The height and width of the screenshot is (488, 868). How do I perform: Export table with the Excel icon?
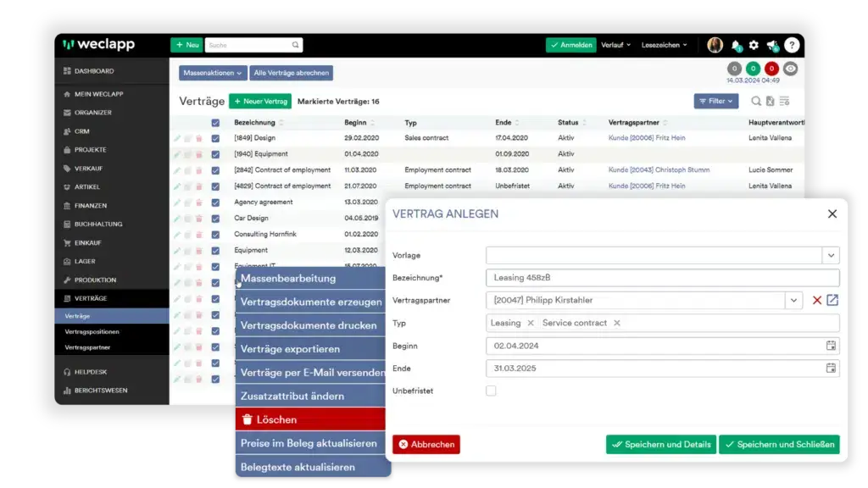(x=770, y=101)
